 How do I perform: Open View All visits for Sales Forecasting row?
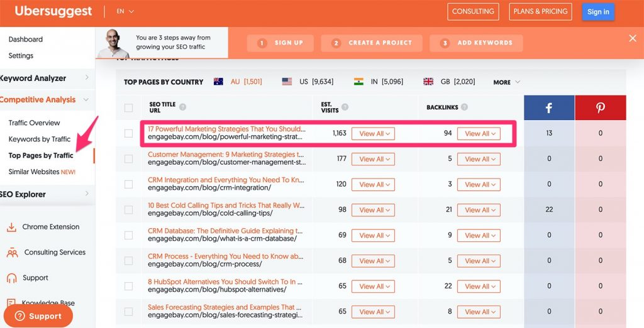373,312
